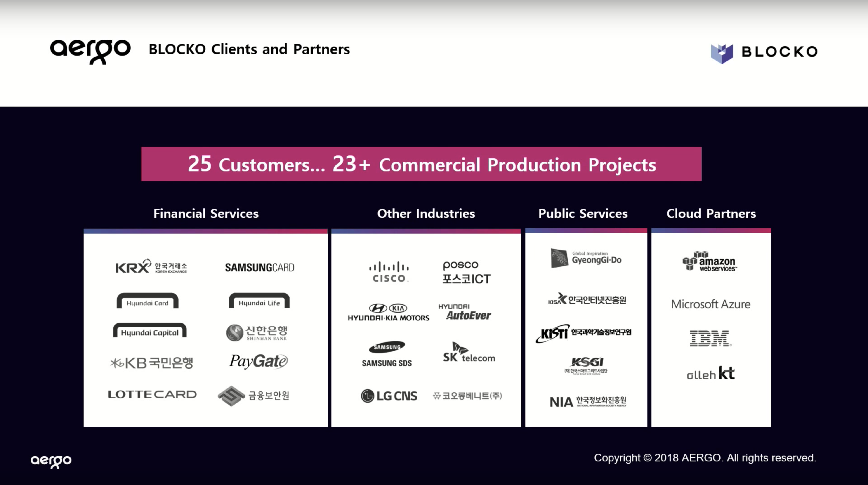The width and height of the screenshot is (868, 485).
Task: Click the IBM logo
Action: point(710,338)
